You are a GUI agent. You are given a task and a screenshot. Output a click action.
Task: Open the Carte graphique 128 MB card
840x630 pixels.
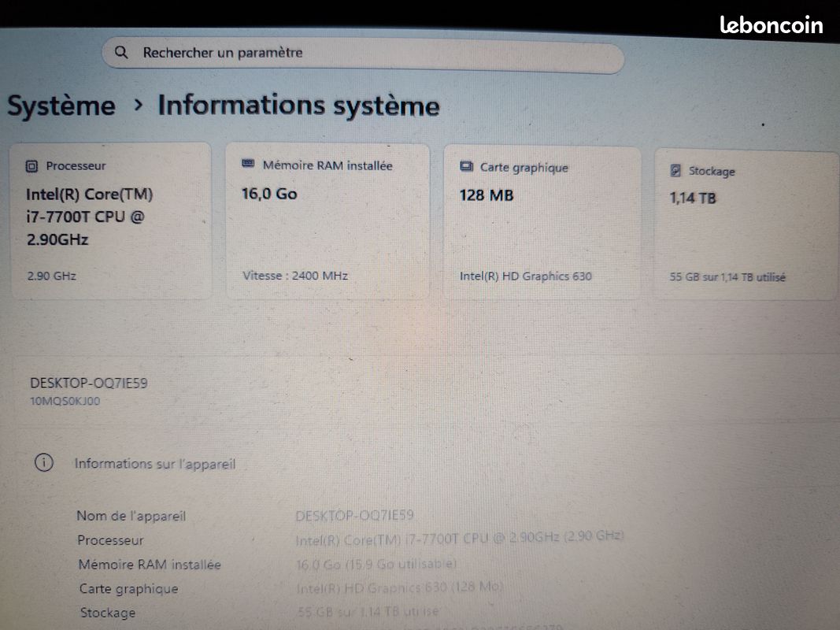[542, 222]
